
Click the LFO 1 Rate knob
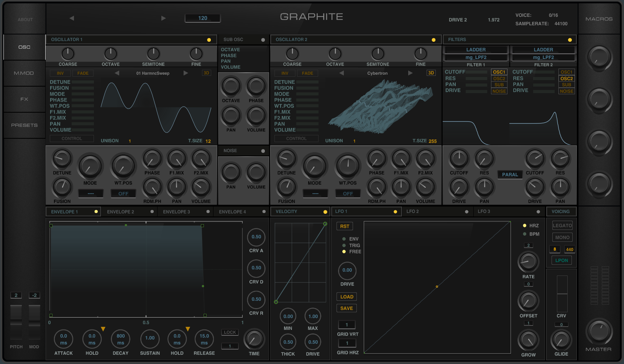(528, 262)
